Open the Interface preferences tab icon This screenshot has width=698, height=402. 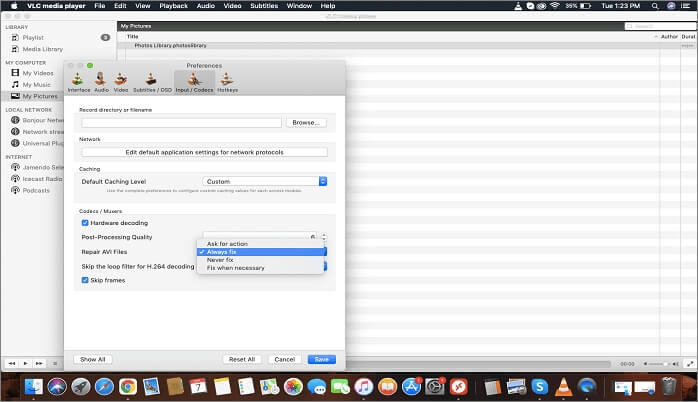(x=79, y=80)
